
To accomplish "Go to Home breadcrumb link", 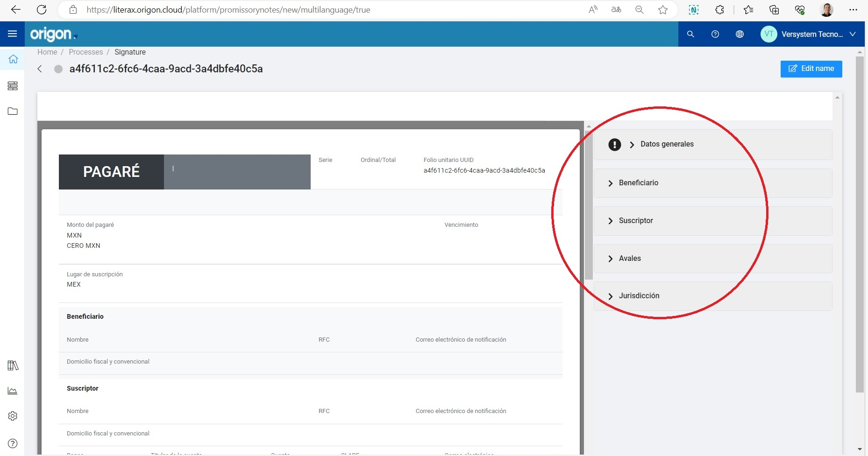I will click(47, 52).
